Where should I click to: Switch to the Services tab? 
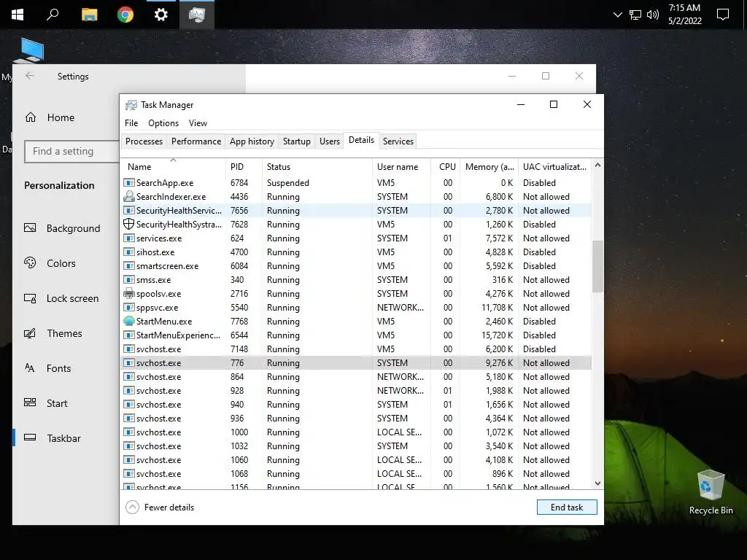pos(398,141)
